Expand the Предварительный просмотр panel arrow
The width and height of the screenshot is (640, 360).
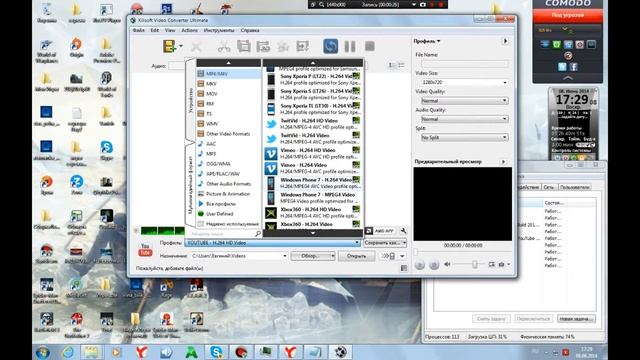click(x=503, y=162)
